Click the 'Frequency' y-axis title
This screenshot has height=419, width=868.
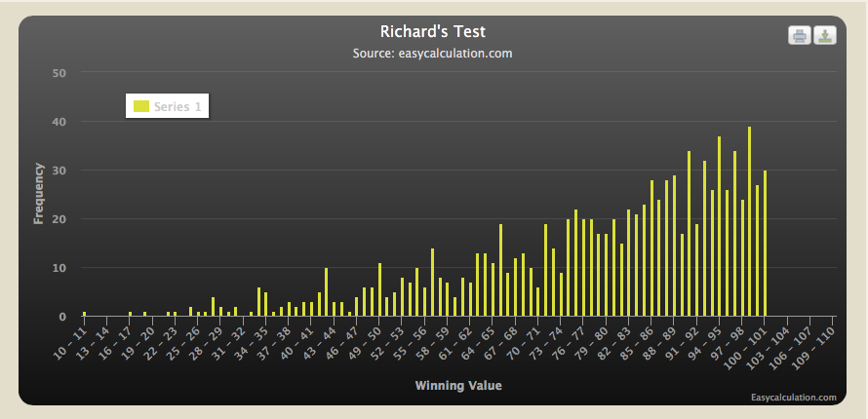point(39,194)
